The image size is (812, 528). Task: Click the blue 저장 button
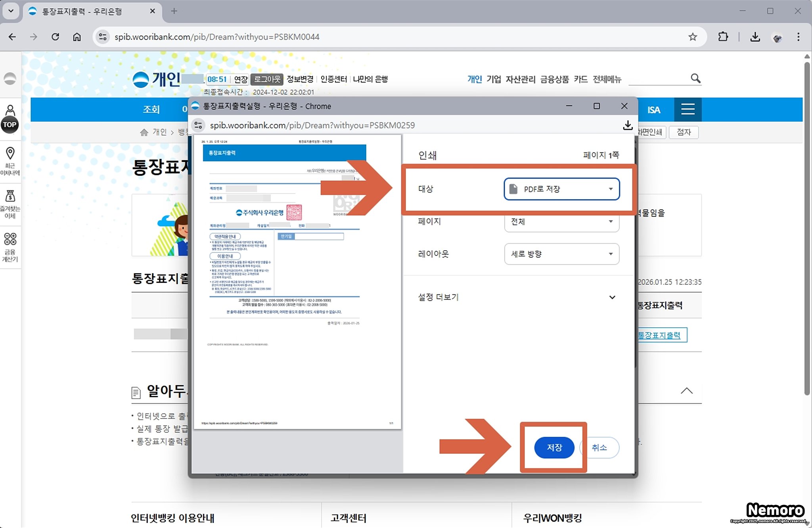(554, 447)
